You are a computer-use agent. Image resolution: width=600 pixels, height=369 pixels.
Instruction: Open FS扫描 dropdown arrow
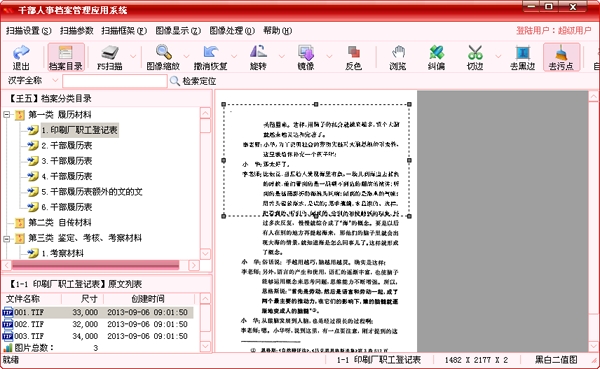point(133,57)
